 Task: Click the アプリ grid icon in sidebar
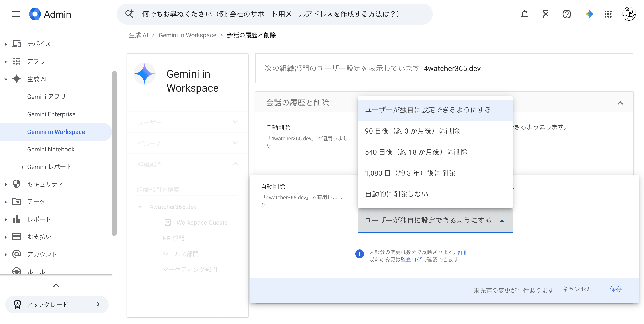click(17, 61)
